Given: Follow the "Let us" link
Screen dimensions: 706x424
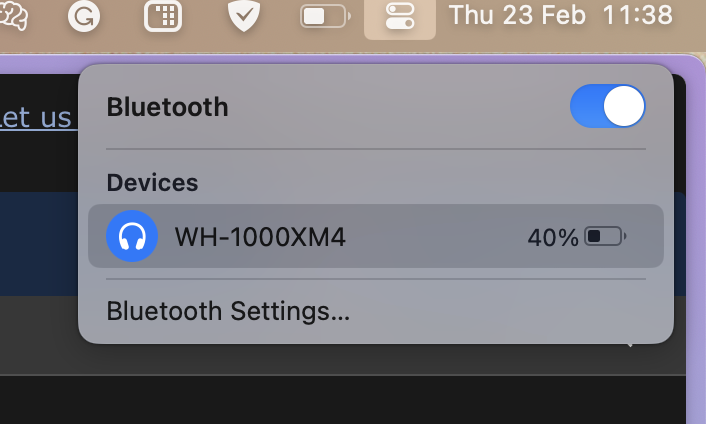Looking at the screenshot, I should pos(36,117).
